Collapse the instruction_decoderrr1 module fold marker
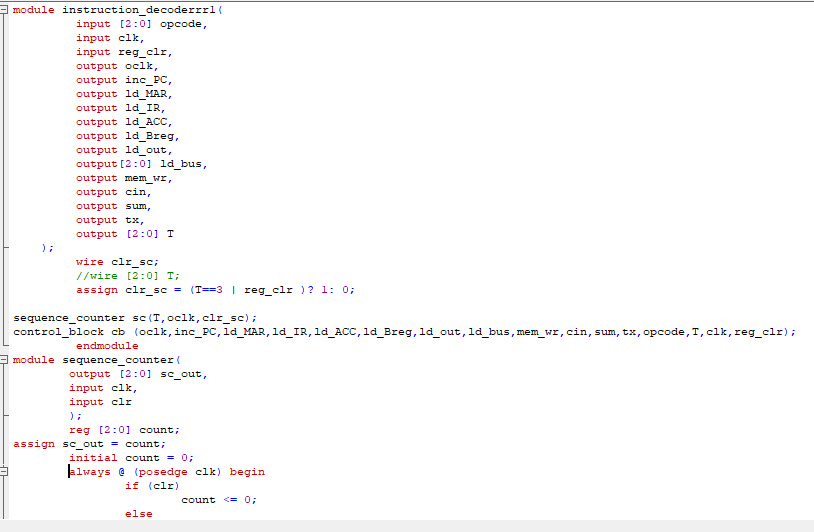The height and width of the screenshot is (532, 814). point(4,9)
